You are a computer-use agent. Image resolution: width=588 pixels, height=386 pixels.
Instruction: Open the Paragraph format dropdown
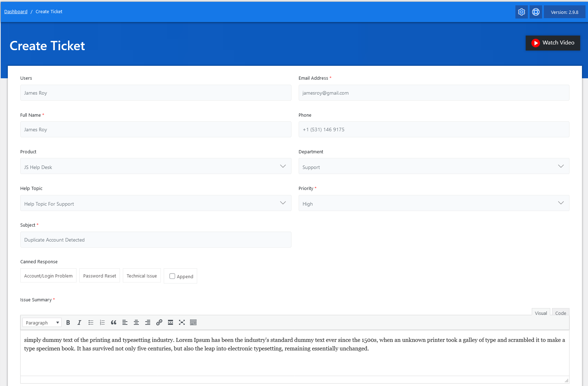tap(42, 323)
